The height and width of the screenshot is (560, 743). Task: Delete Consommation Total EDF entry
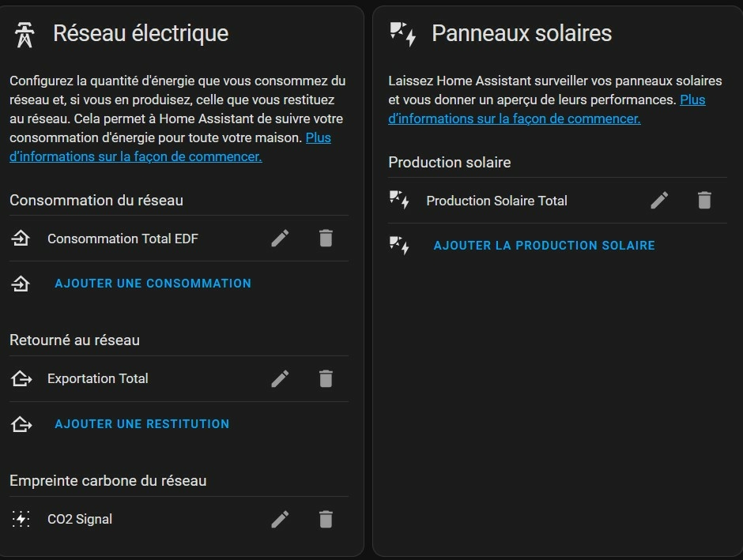point(326,238)
